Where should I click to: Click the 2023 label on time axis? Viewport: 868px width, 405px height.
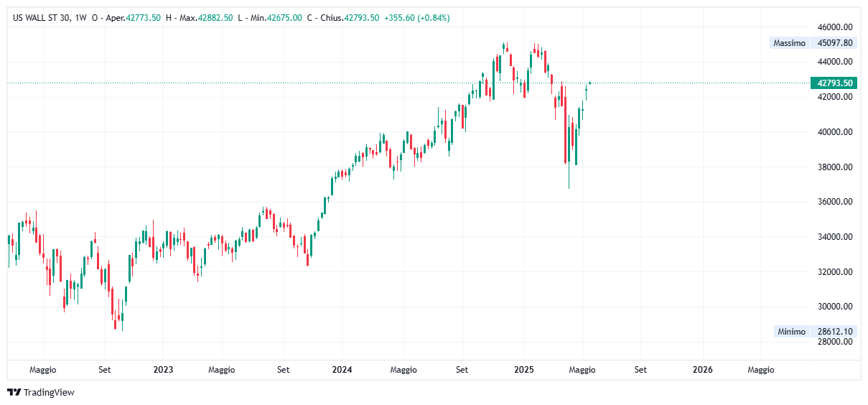pos(163,370)
